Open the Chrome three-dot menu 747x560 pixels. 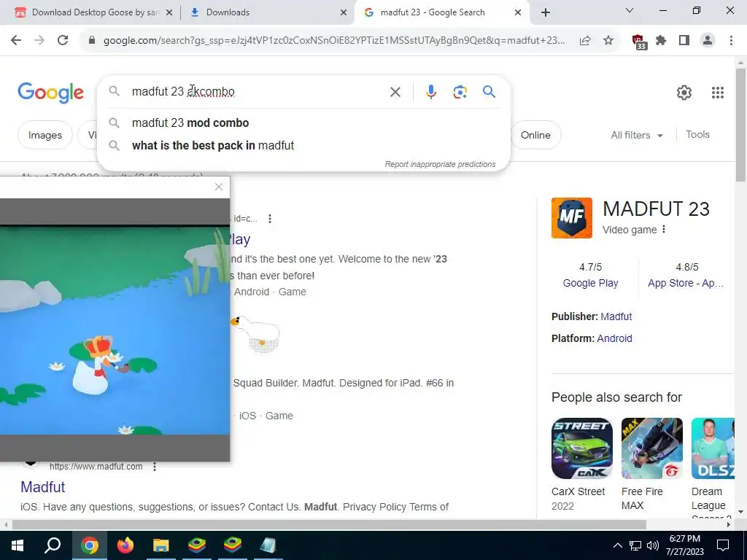tap(731, 41)
